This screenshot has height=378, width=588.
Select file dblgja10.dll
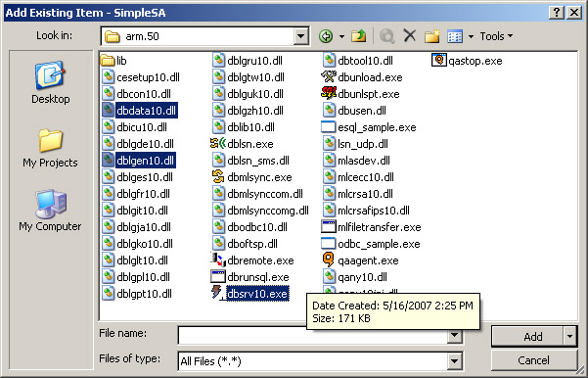tap(136, 227)
